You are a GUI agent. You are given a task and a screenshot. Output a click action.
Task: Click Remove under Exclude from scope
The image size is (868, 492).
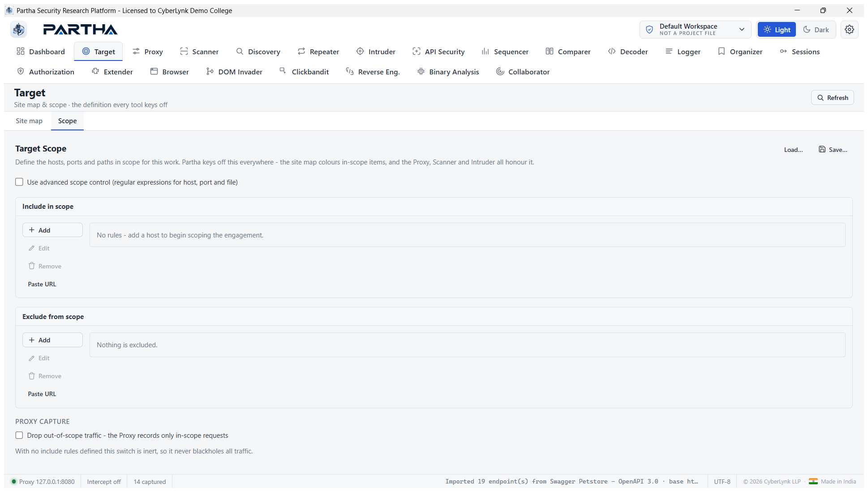[45, 376]
